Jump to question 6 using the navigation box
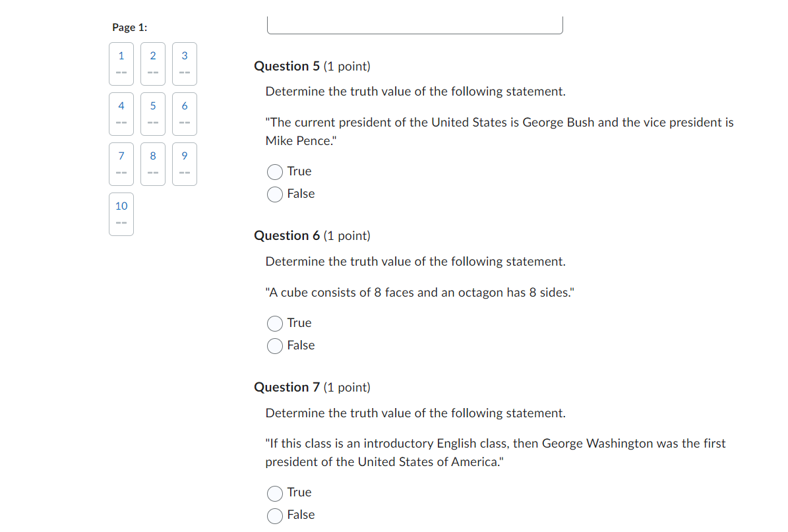 pyautogui.click(x=184, y=113)
